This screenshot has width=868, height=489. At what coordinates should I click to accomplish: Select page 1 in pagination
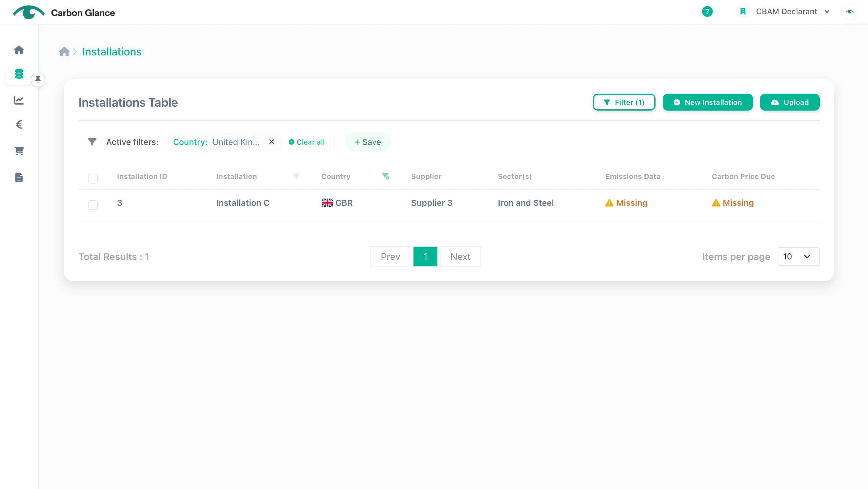point(425,257)
